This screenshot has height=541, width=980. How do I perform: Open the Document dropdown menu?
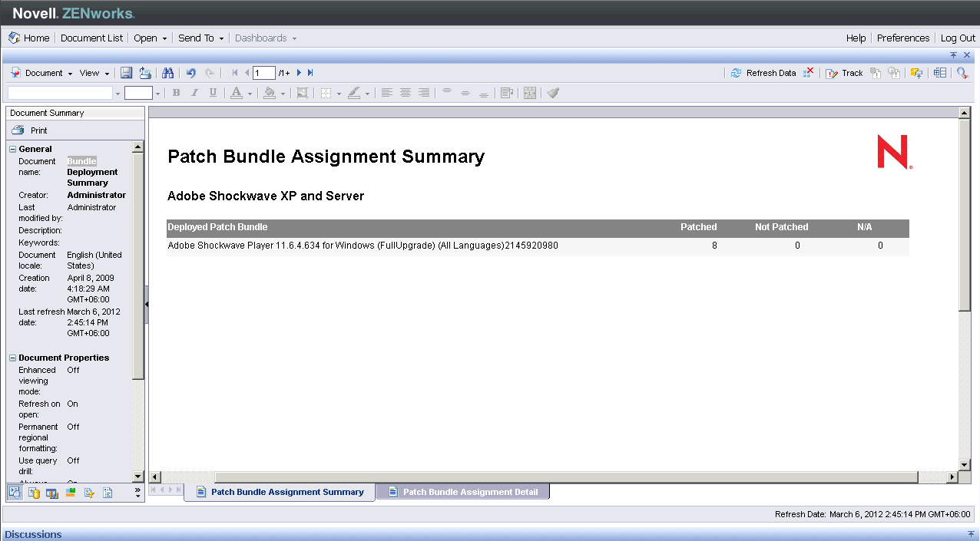pyautogui.click(x=42, y=73)
